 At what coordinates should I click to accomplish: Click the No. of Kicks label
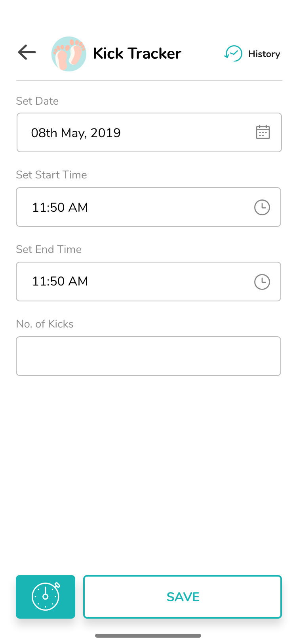tap(45, 324)
